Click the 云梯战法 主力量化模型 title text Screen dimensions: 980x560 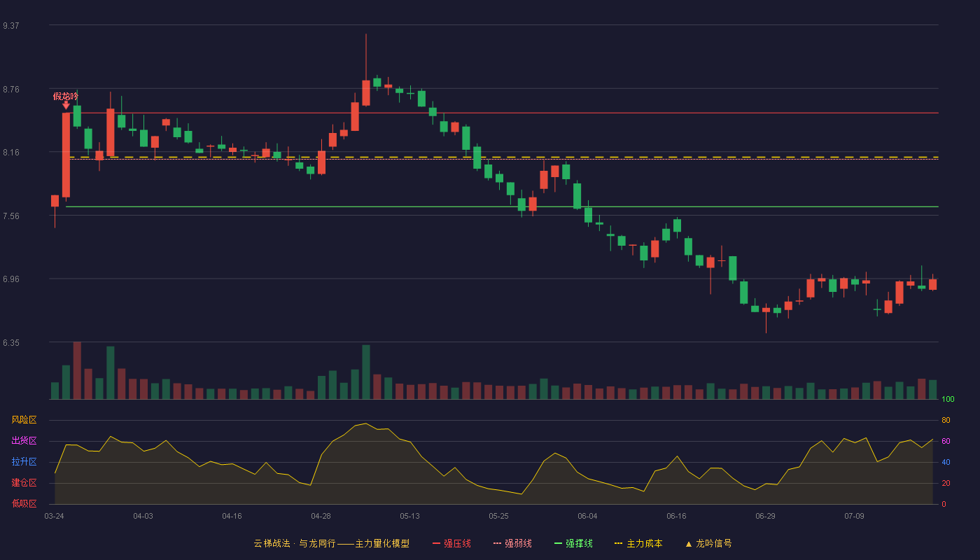coord(332,543)
